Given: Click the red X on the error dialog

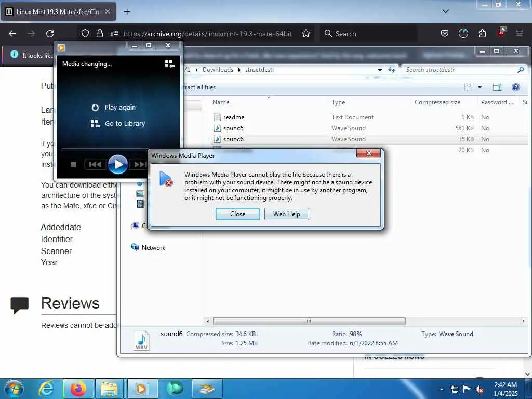Looking at the screenshot, I should tap(368, 153).
